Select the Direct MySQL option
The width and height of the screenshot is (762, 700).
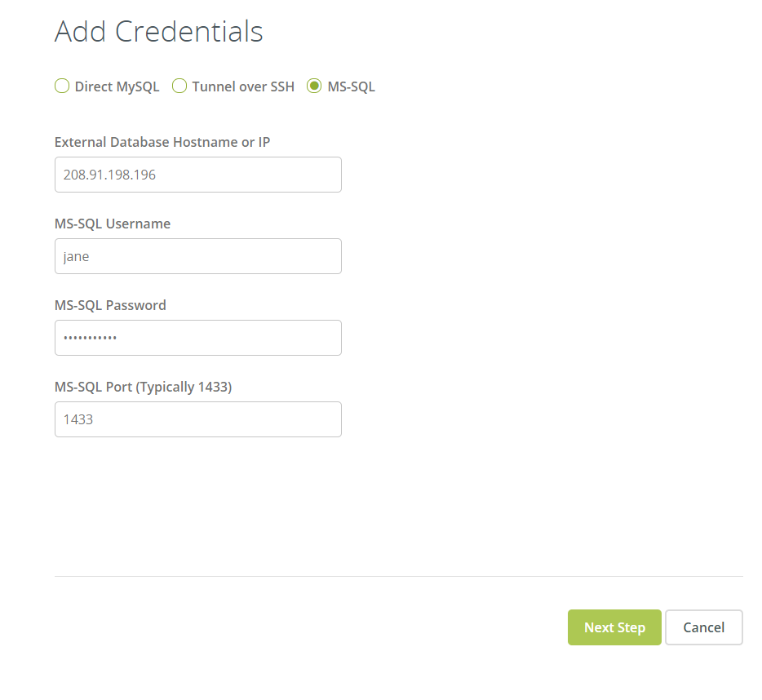click(62, 86)
